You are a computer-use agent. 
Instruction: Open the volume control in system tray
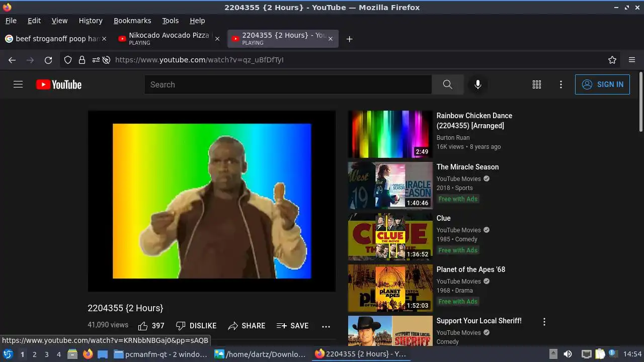coord(568,354)
